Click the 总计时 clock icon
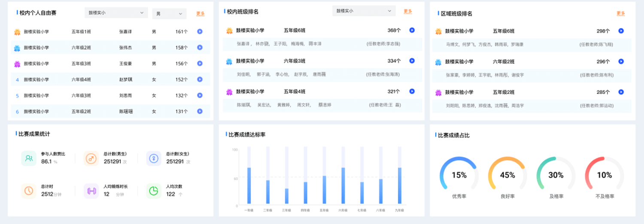 point(29,191)
